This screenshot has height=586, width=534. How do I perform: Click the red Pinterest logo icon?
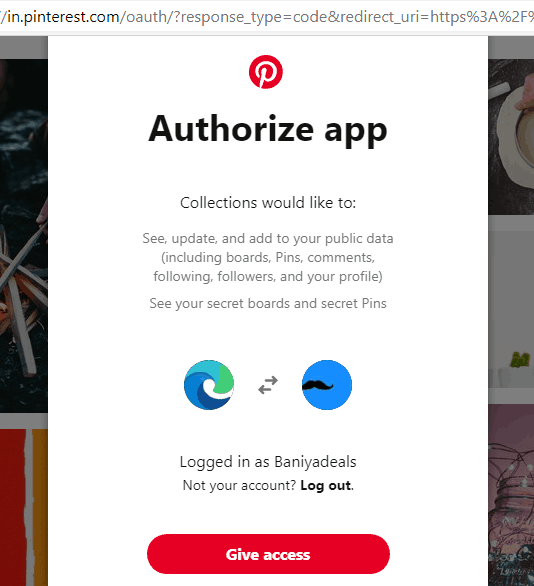(x=266, y=72)
